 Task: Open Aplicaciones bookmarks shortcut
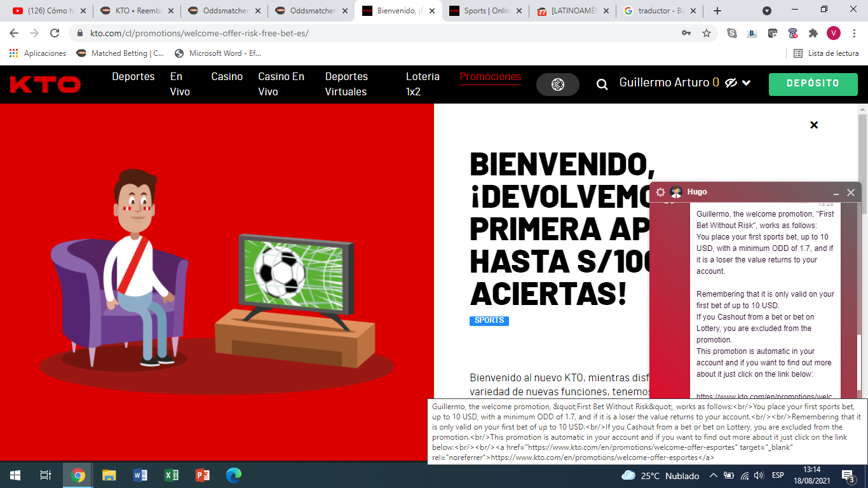[x=38, y=53]
